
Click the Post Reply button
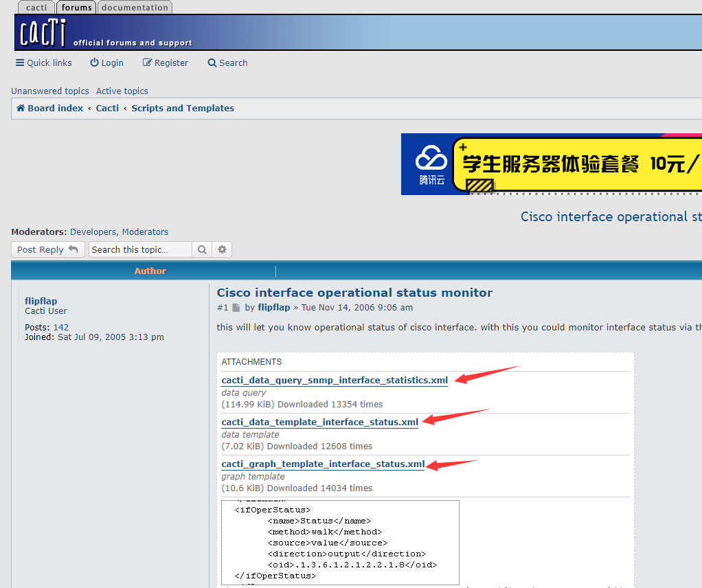47,249
